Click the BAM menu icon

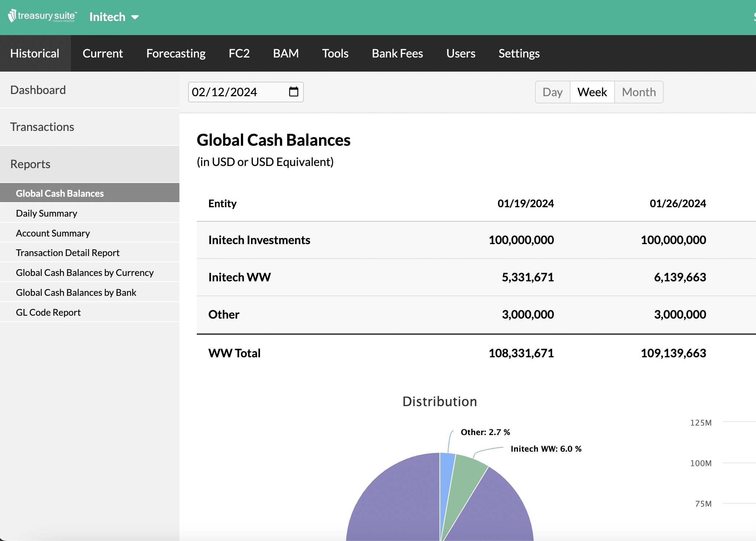(x=286, y=53)
